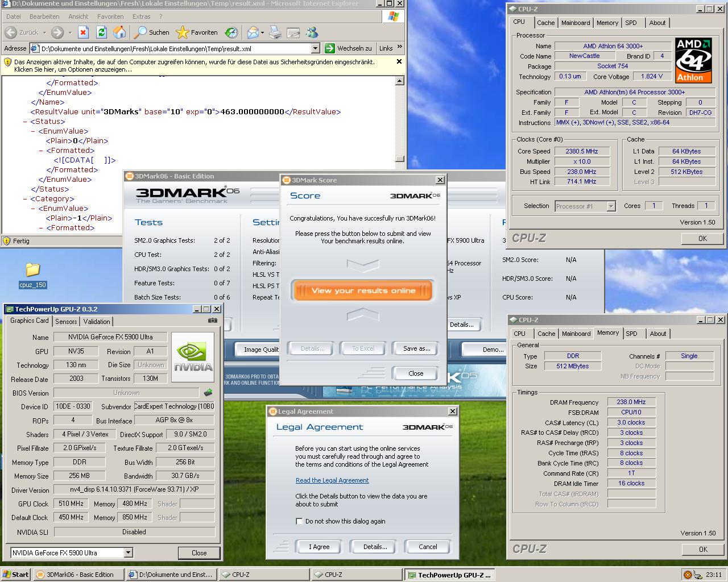Click the AMD Athlon 64 logo in CPU-Z
Viewport: 728px width, 582px height.
[x=694, y=60]
